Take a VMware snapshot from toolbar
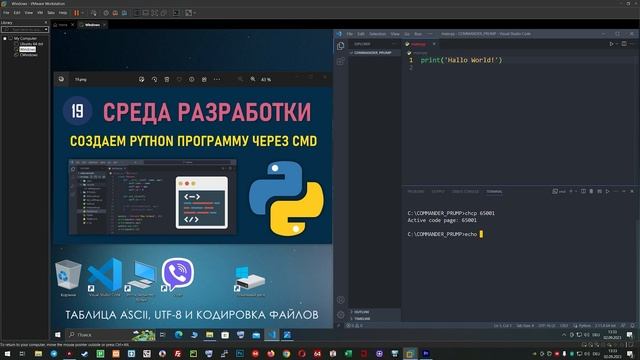The image size is (640, 360). pos(106,13)
